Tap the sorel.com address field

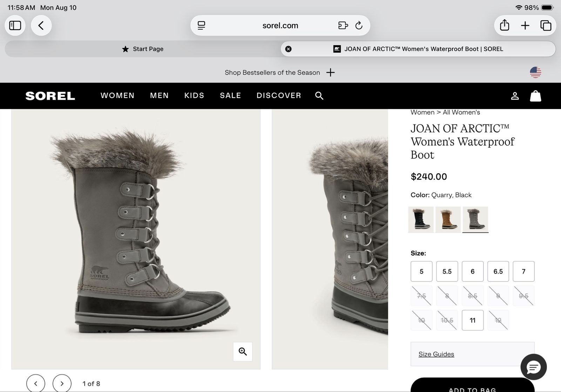(x=280, y=25)
